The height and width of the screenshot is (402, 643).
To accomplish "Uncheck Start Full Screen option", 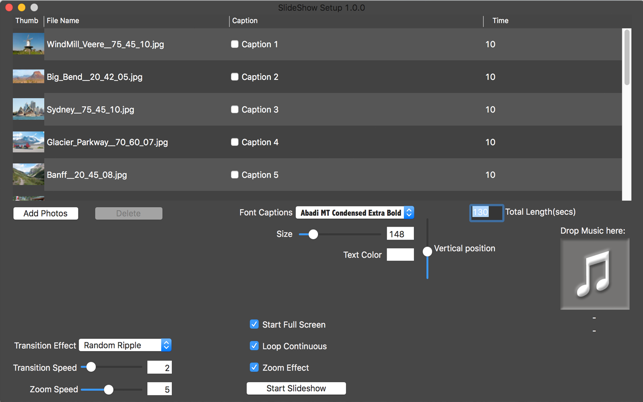I will (254, 324).
